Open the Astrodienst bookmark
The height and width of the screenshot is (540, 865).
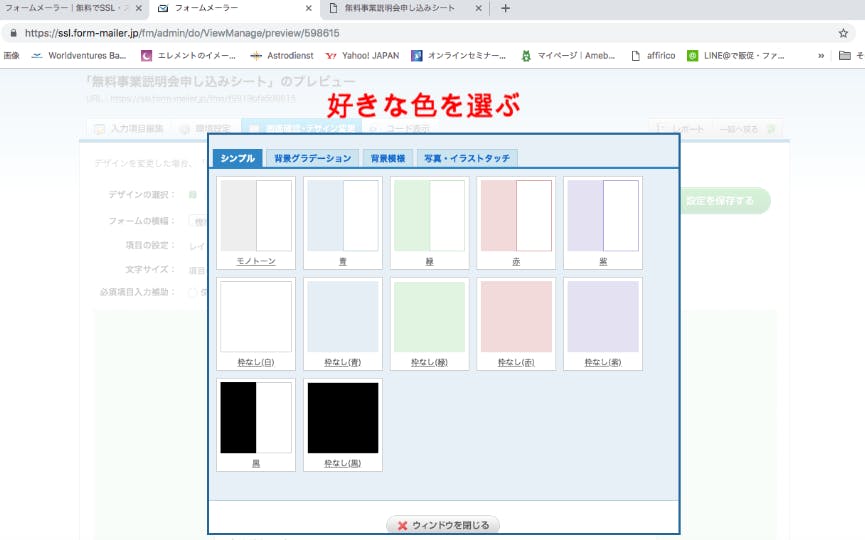(282, 56)
